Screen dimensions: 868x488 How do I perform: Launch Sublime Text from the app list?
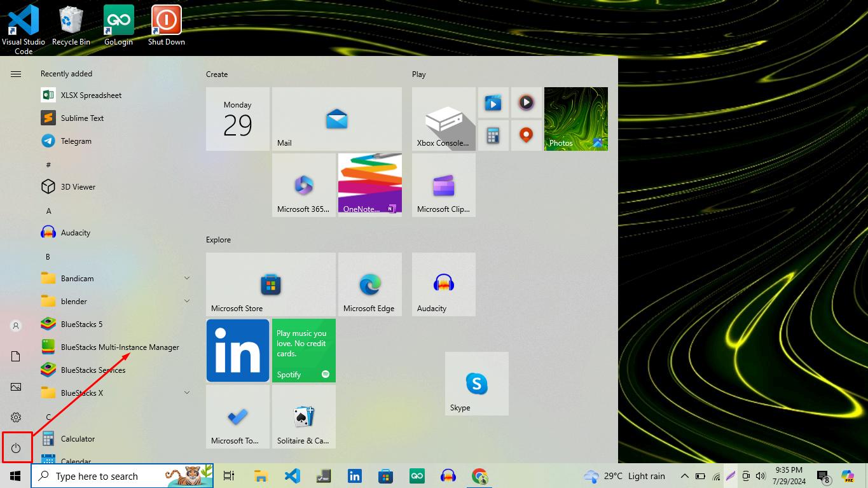116,118
